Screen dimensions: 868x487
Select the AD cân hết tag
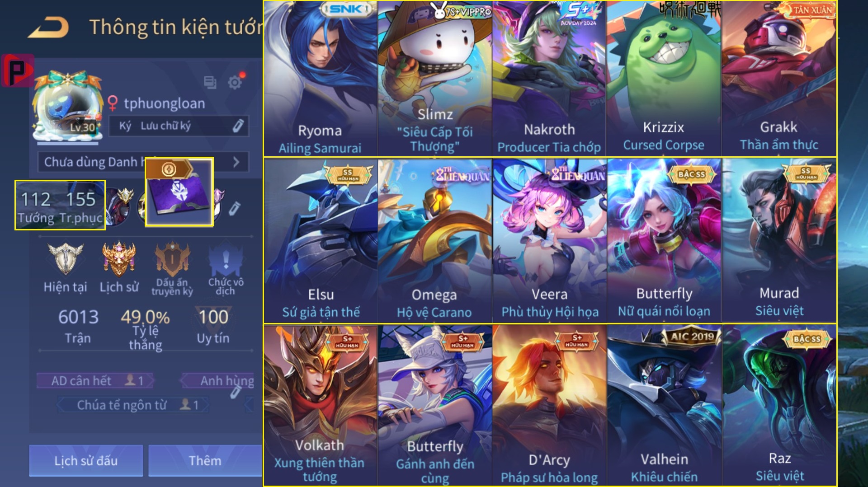coord(96,381)
